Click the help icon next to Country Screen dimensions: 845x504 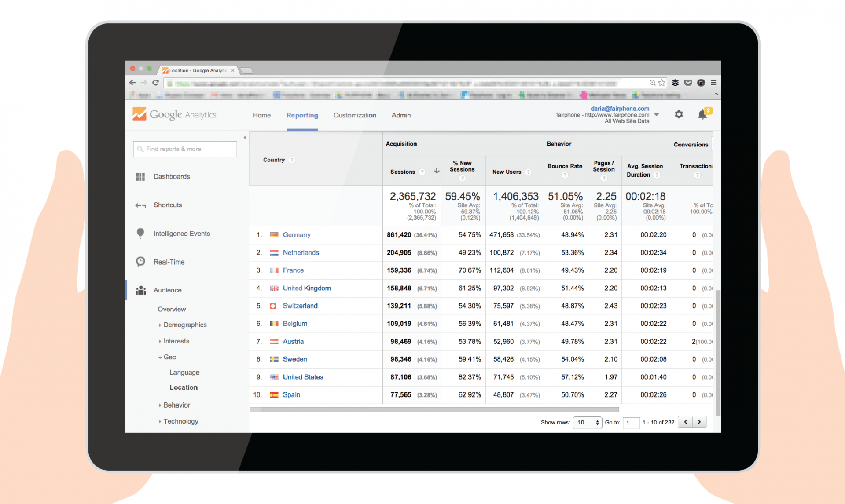(x=292, y=160)
